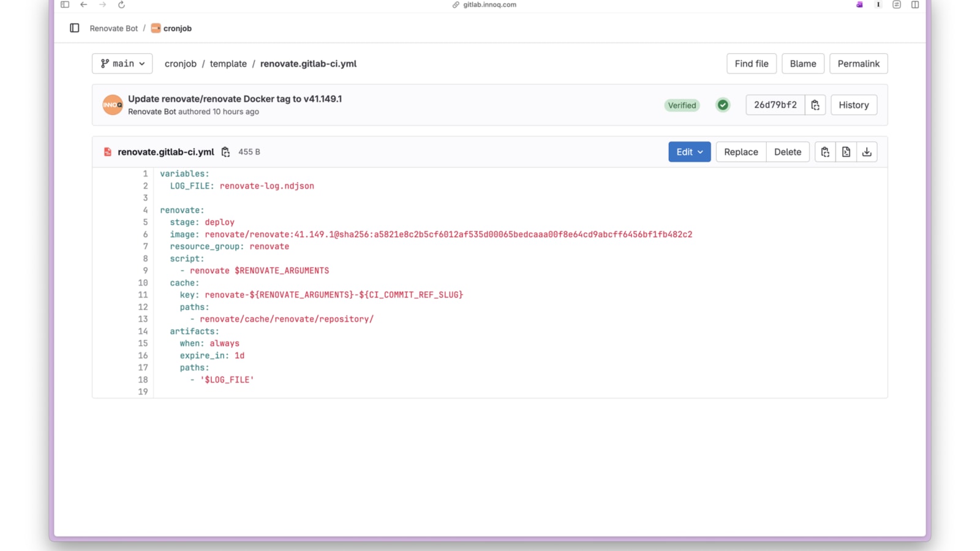Image resolution: width=980 pixels, height=551 pixels.
Task: Click the Replace button
Action: coord(741,152)
